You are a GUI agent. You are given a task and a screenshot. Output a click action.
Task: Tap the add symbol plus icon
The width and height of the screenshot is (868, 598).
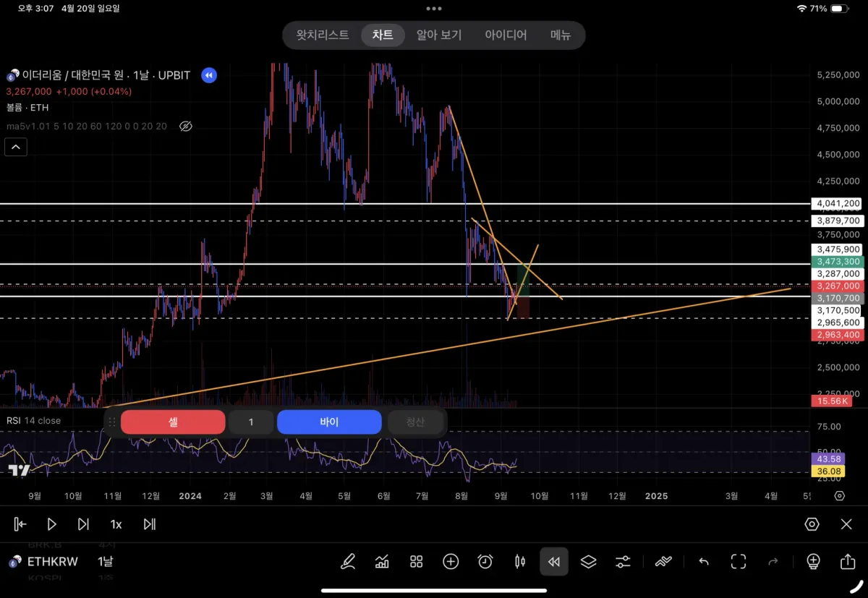click(x=451, y=561)
